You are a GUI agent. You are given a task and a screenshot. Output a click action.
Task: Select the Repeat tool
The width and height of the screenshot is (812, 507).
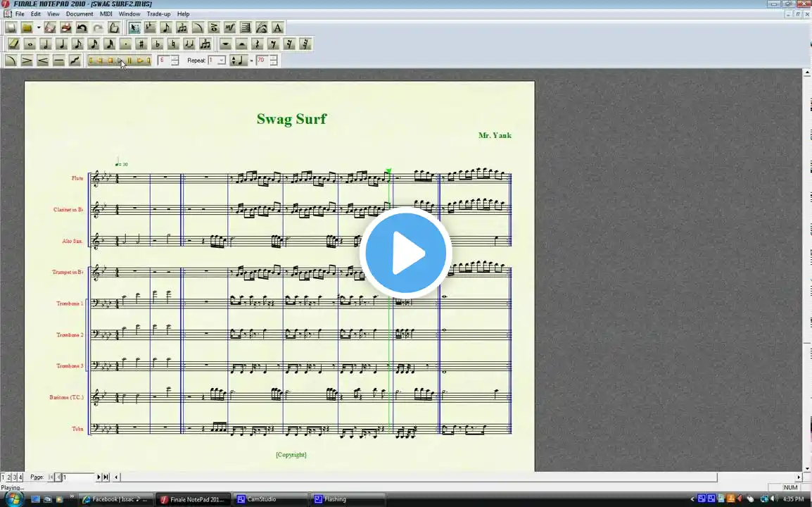coord(246,27)
